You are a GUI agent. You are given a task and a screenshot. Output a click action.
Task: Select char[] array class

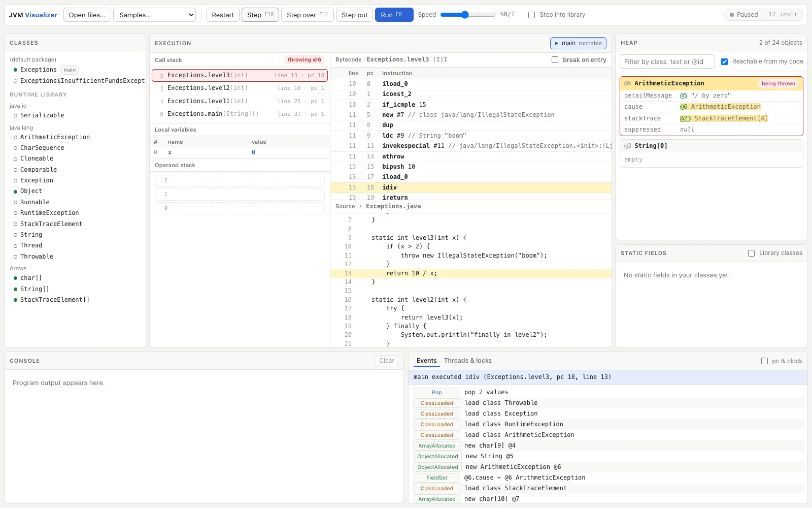31,278
